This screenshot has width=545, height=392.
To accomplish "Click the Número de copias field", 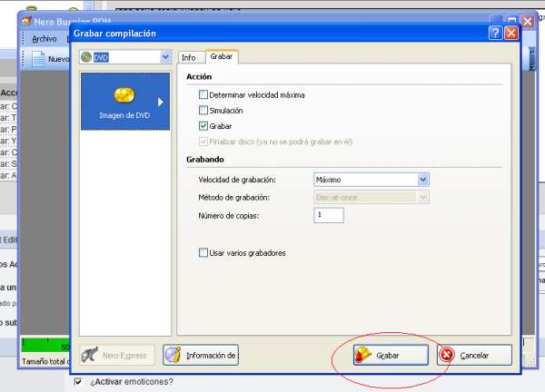I will pos(329,215).
